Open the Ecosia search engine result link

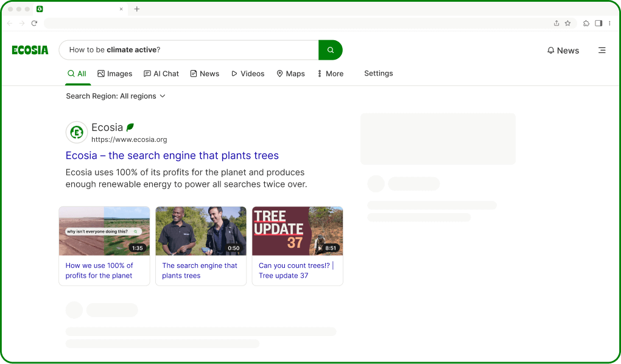[x=172, y=155]
